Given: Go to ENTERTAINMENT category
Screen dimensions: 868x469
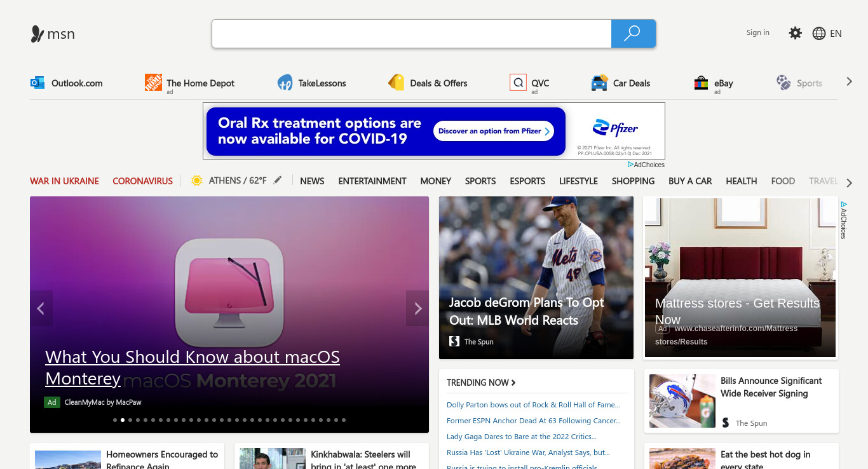Looking at the screenshot, I should tap(372, 181).
